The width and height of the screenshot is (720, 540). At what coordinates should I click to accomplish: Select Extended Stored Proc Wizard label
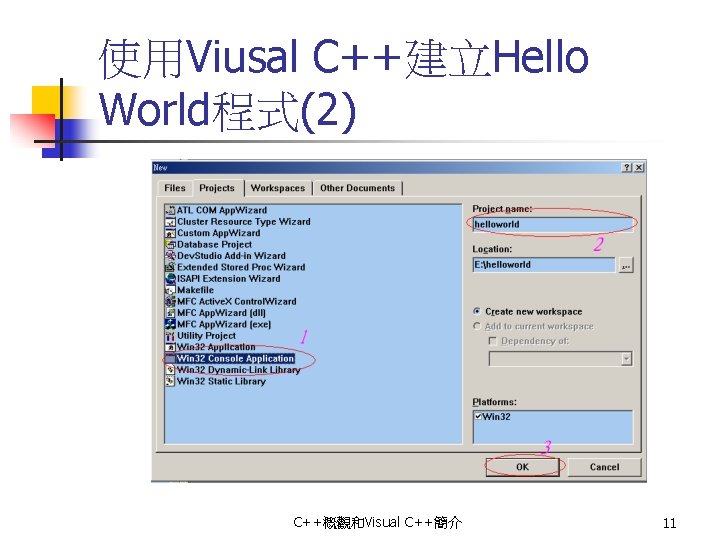click(241, 267)
